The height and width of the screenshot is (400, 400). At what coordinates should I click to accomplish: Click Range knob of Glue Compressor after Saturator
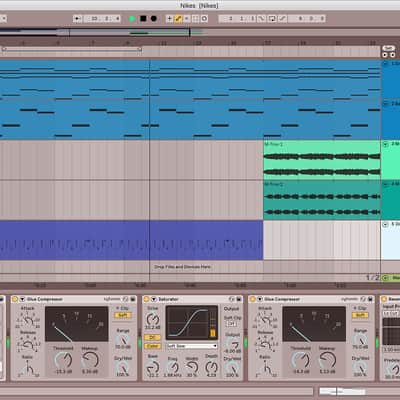[360, 339]
